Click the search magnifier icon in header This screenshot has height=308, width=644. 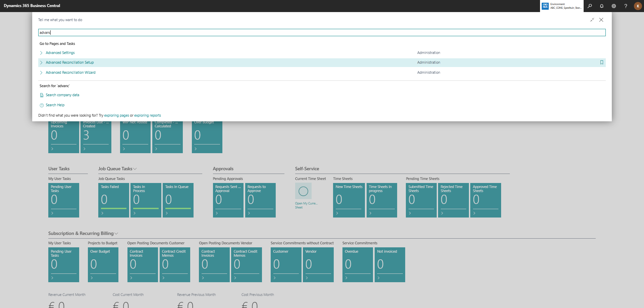coord(590,6)
